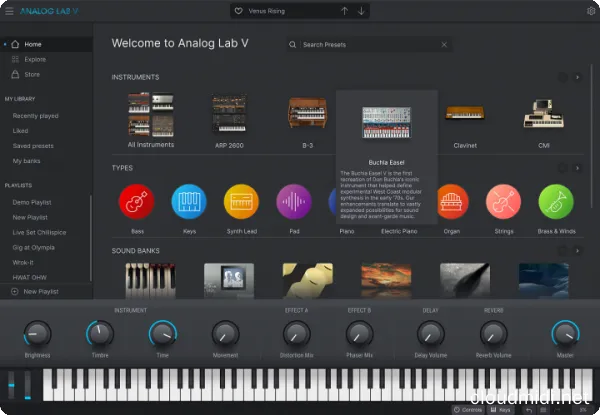This screenshot has width=600, height=415.
Task: Open the piano keys sound bank
Action: [x=150, y=280]
